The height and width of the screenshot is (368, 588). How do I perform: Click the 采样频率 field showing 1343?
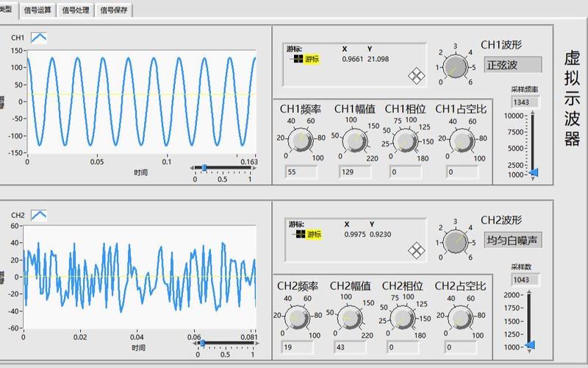tap(526, 102)
